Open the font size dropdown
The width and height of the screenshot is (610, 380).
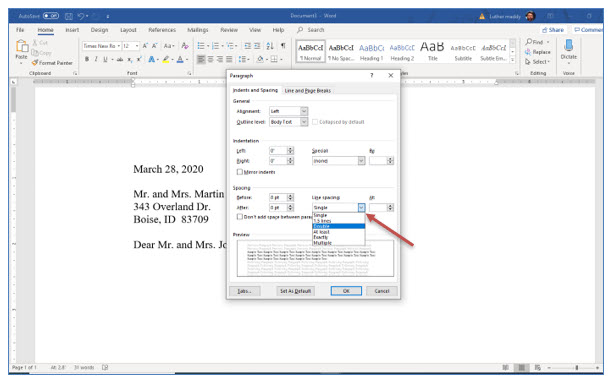click(137, 46)
